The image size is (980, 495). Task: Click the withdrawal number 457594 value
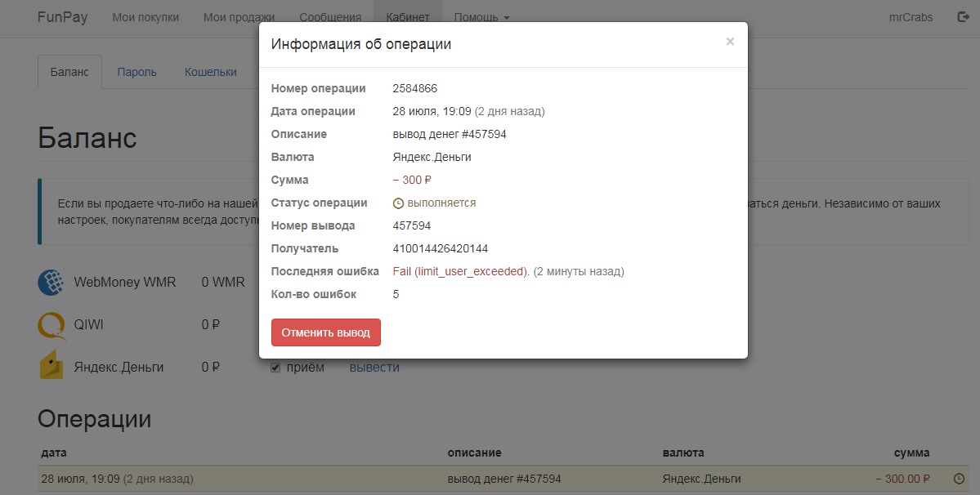[x=412, y=225]
